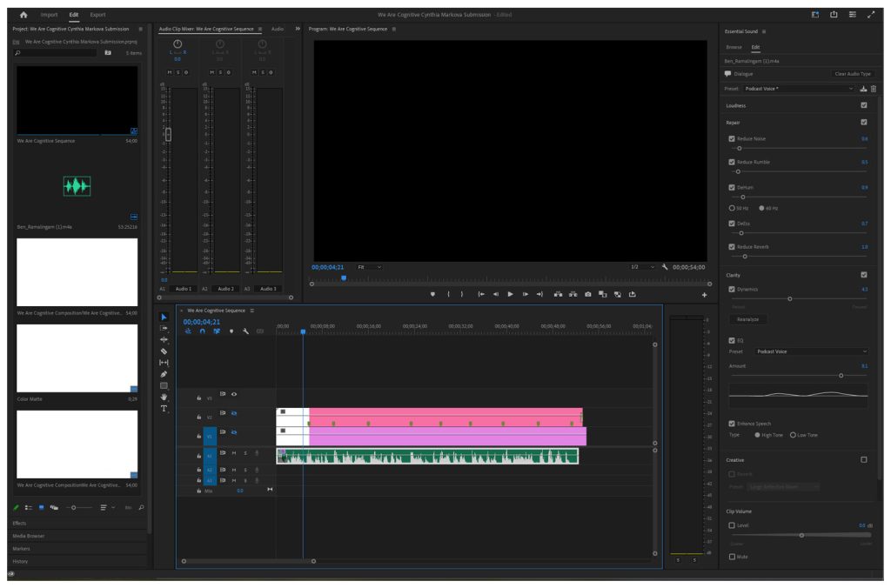891x588 pixels.
Task: Select the 50 Hz radio button
Action: coord(732,208)
